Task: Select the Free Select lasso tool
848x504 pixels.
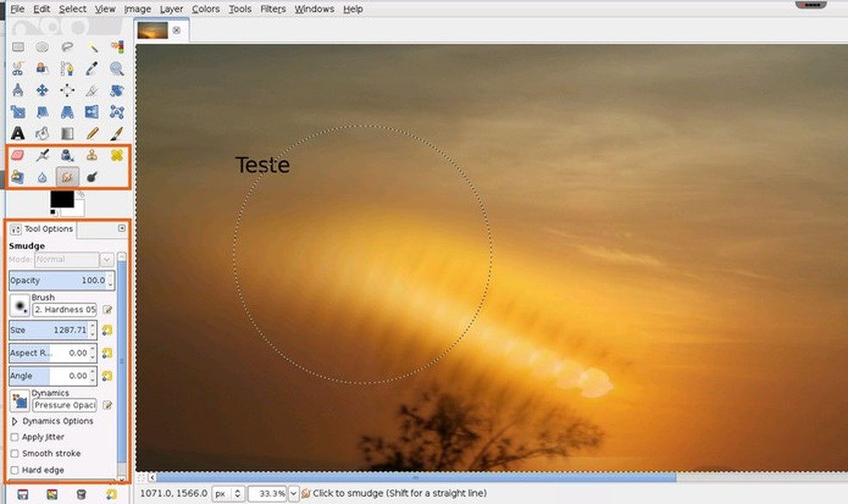Action: (x=67, y=47)
